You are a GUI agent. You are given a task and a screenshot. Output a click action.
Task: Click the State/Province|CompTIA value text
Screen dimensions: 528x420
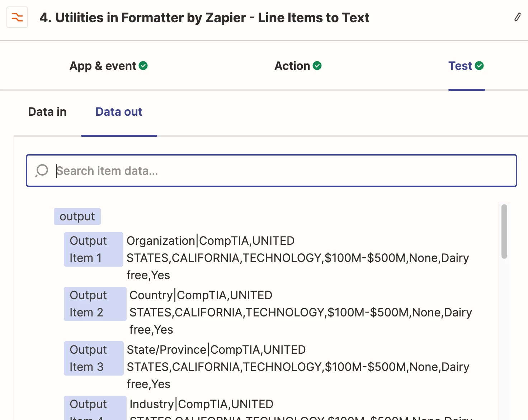coord(298,367)
